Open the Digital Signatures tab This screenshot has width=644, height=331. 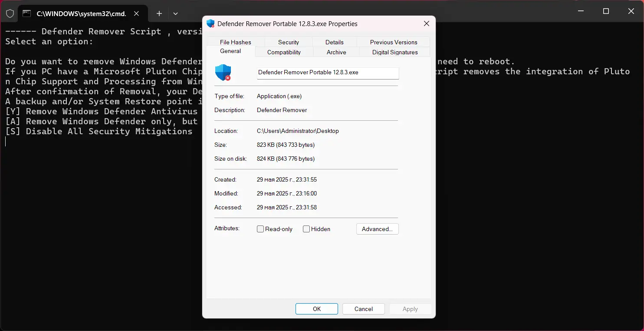coord(395,52)
